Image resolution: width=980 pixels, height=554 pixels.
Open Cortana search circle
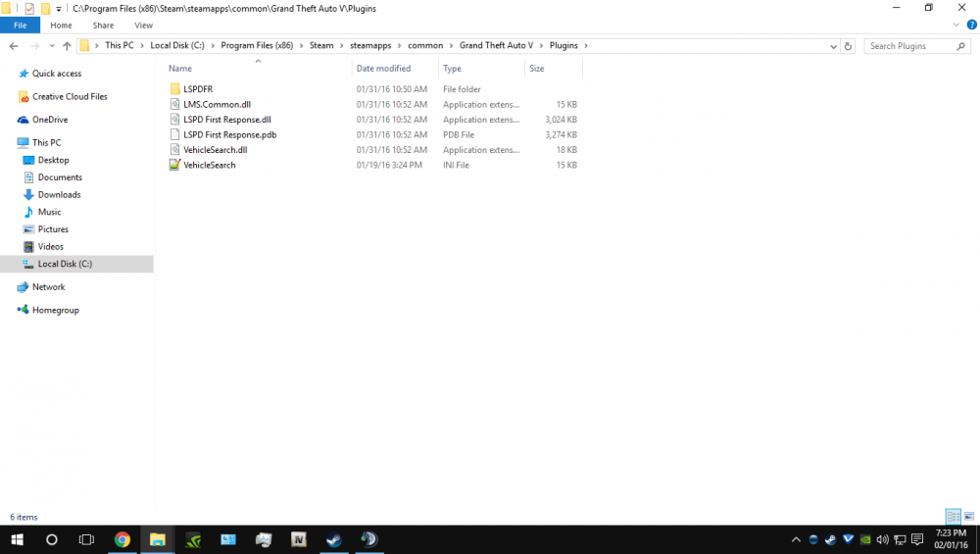coord(52,539)
